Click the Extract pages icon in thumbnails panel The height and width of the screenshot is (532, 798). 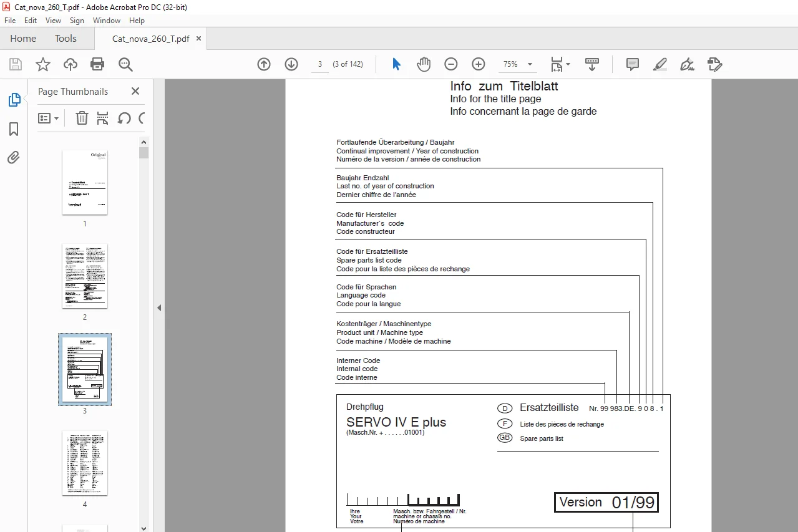pyautogui.click(x=103, y=118)
